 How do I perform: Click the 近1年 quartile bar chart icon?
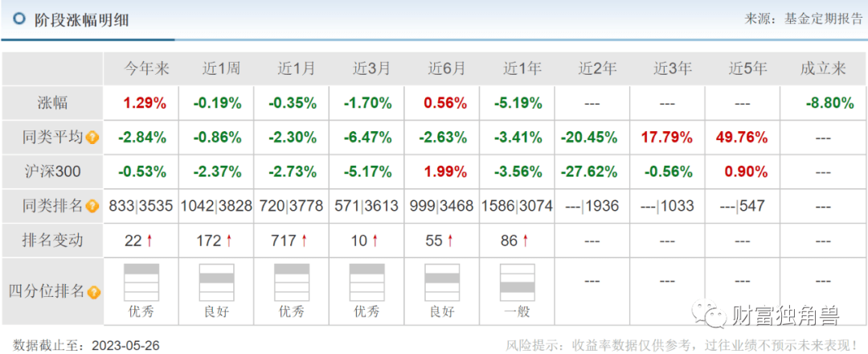pyautogui.click(x=518, y=281)
